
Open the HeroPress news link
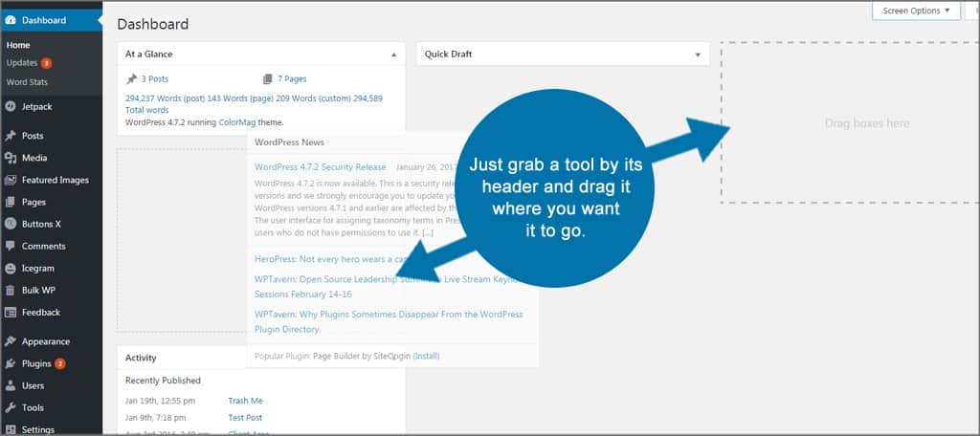[x=331, y=259]
